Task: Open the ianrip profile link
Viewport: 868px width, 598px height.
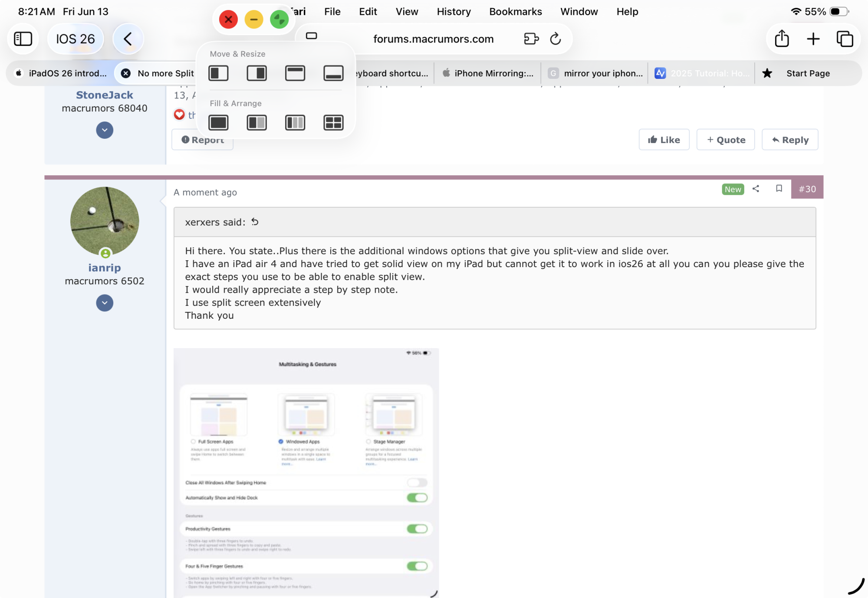Action: point(105,268)
